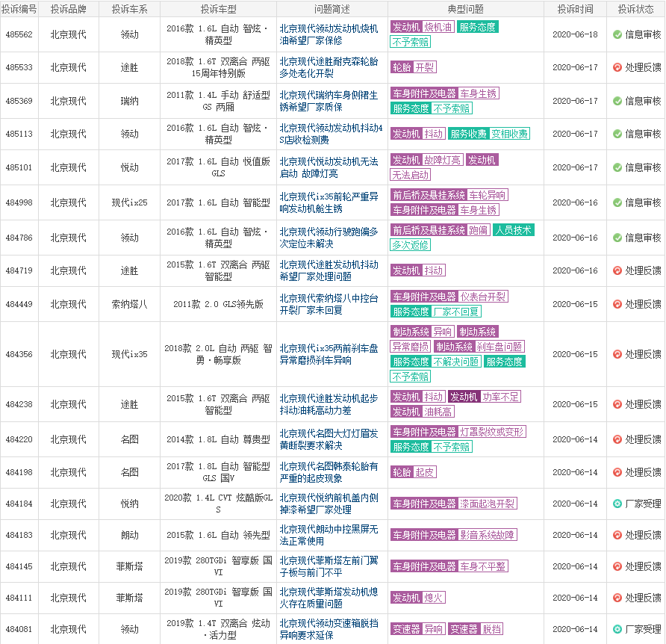Click green check icon for complaint 485369
The image size is (666, 644).
(617, 101)
